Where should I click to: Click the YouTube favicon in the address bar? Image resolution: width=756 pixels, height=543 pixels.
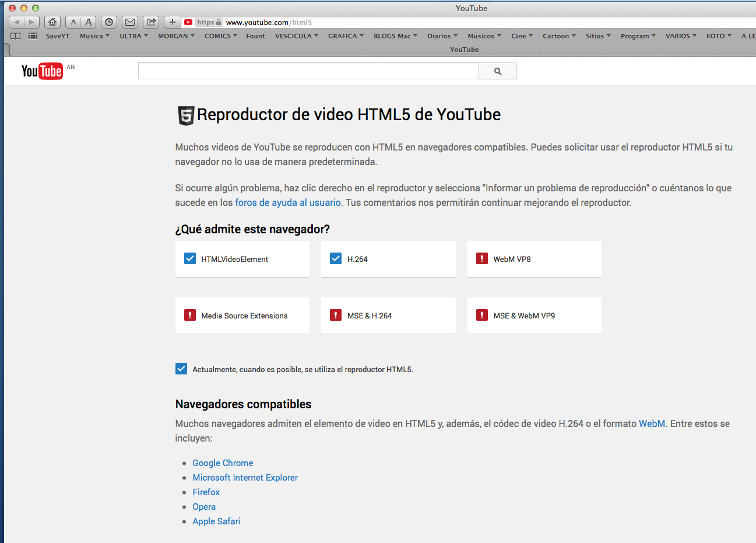point(188,22)
